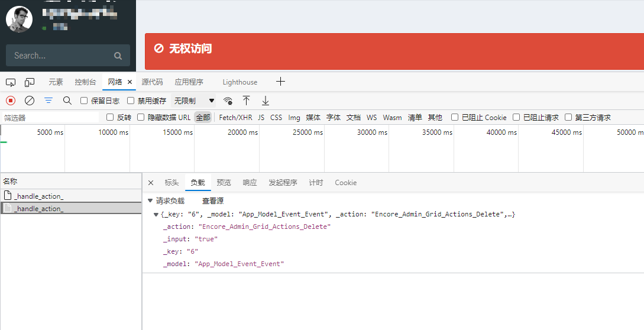Viewport: 644px width, 330px height.
Task: Click the search magnifier in sidebar
Action: click(118, 56)
